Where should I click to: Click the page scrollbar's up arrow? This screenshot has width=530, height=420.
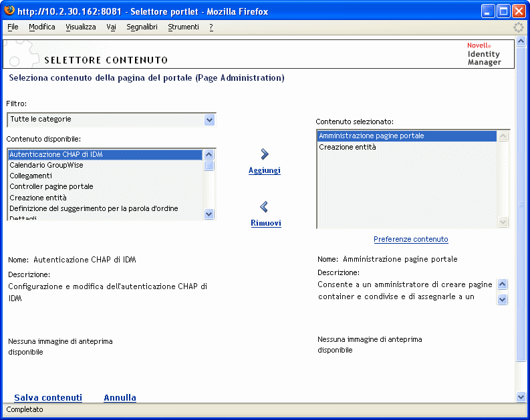point(521,41)
